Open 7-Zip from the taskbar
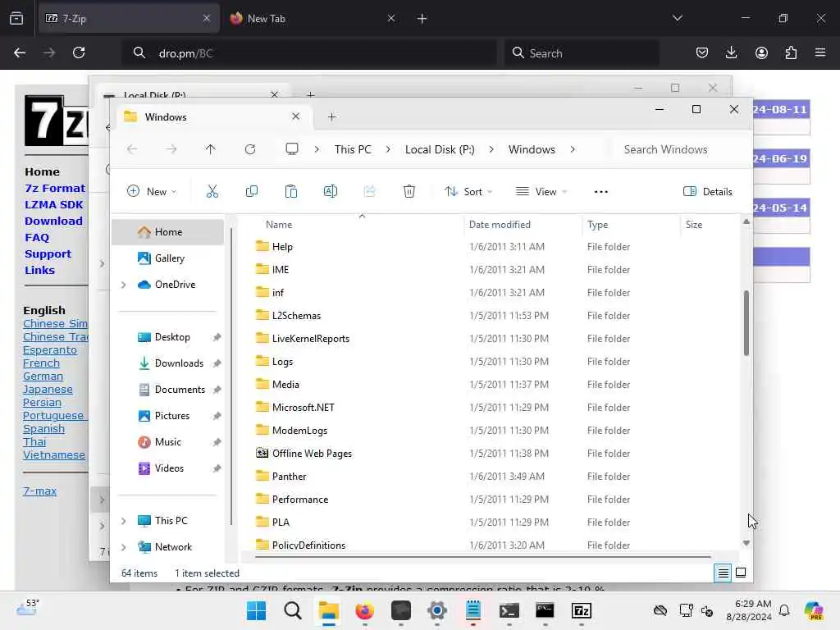Screen dimensions: 840x630 point(582,610)
